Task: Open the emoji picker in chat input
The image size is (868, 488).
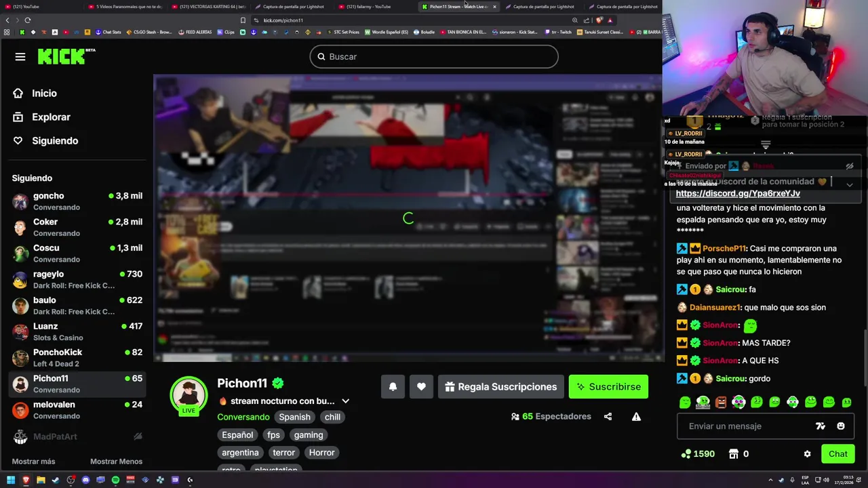Action: pos(841,426)
